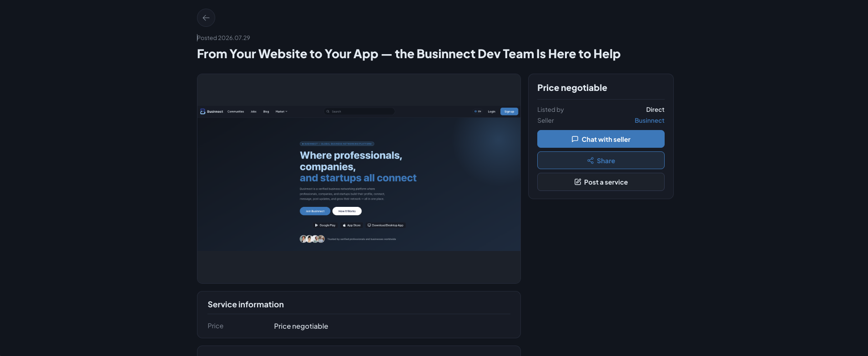The height and width of the screenshot is (356, 868).
Task: Click the "Direct" listing value
Action: [x=655, y=110]
